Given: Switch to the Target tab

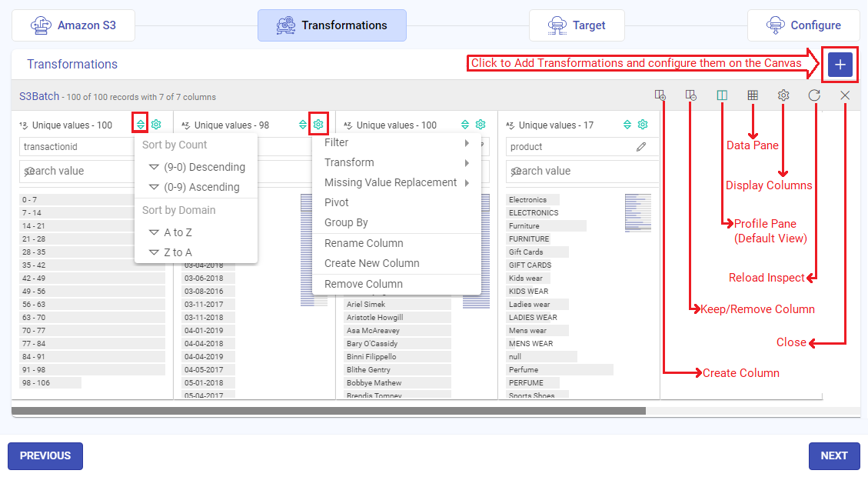Looking at the screenshot, I should point(577,25).
